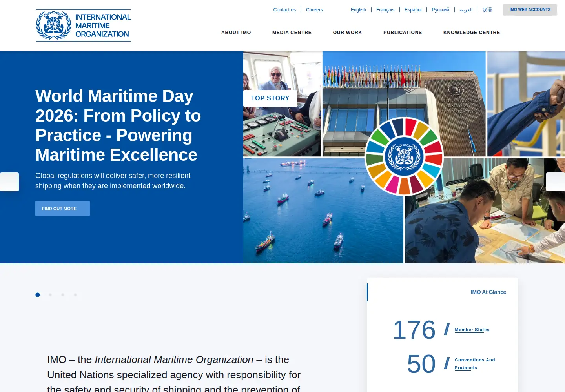Open the PUBLICATIONS menu
565x392 pixels.
[x=403, y=33]
